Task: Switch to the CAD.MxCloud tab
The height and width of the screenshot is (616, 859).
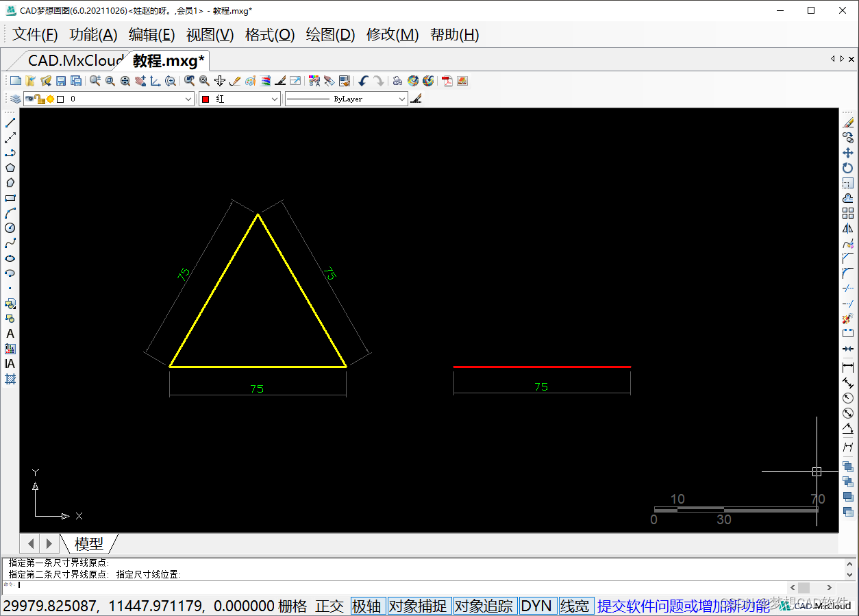Action: point(74,60)
